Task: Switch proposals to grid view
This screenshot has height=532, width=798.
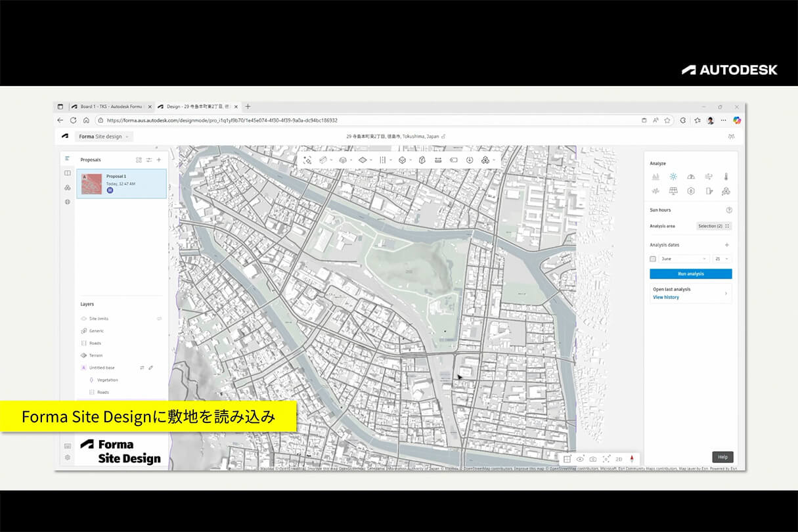Action: [139, 160]
